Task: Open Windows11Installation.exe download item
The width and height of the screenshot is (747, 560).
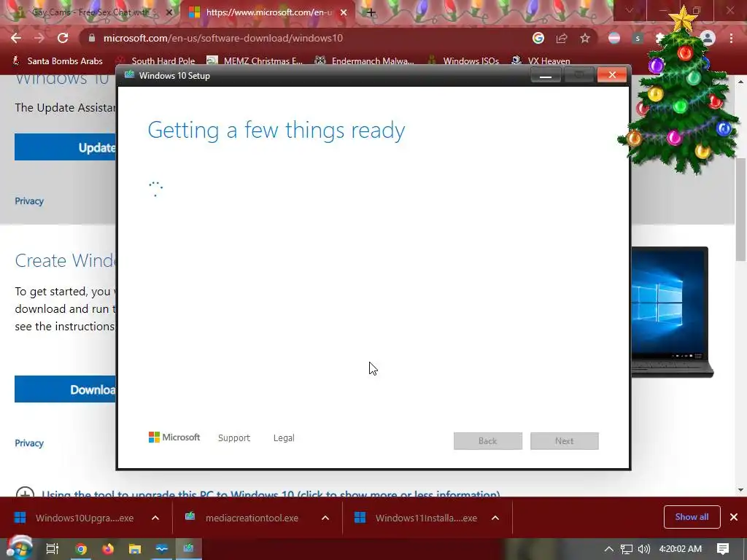Action: click(x=416, y=518)
